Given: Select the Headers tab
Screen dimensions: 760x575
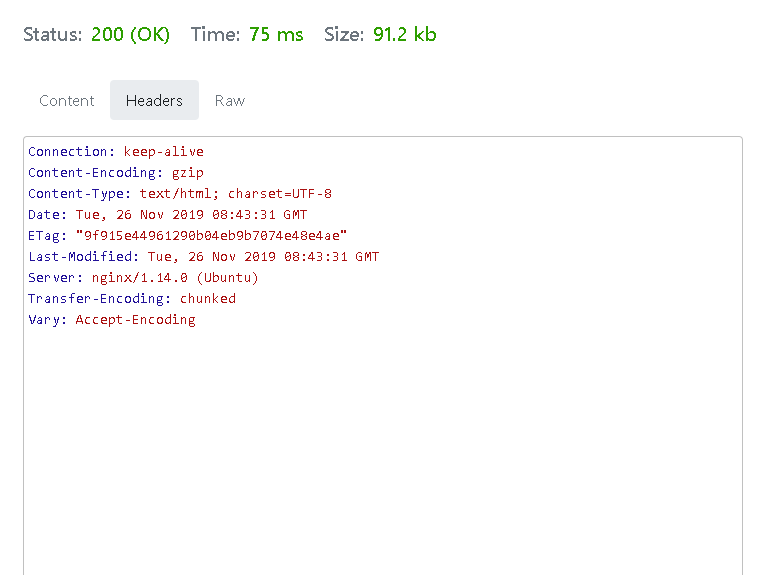Looking at the screenshot, I should pos(154,100).
